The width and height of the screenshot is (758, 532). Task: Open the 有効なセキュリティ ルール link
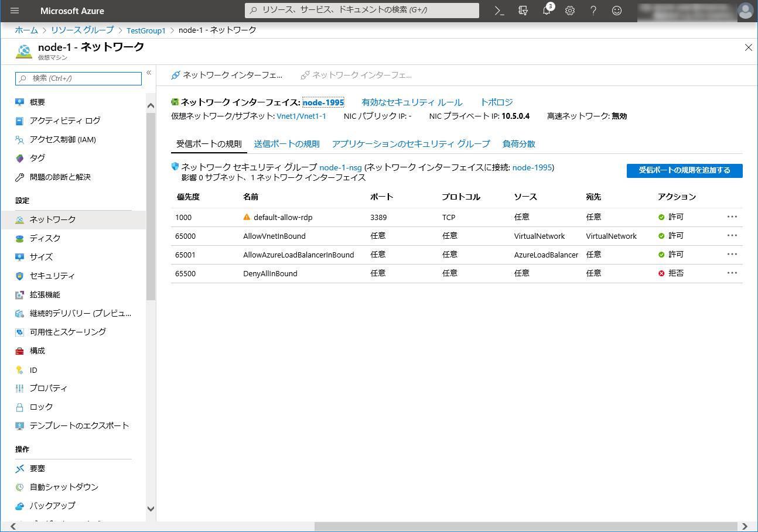[412, 102]
